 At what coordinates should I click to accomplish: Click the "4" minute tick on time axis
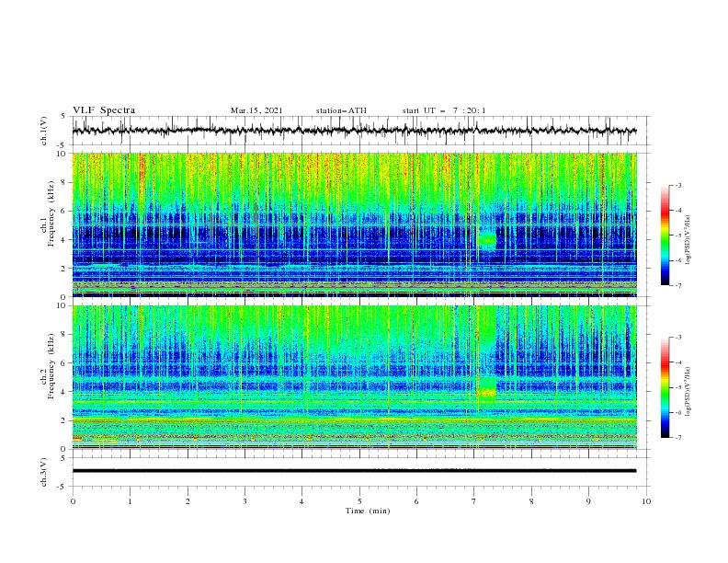[301, 501]
